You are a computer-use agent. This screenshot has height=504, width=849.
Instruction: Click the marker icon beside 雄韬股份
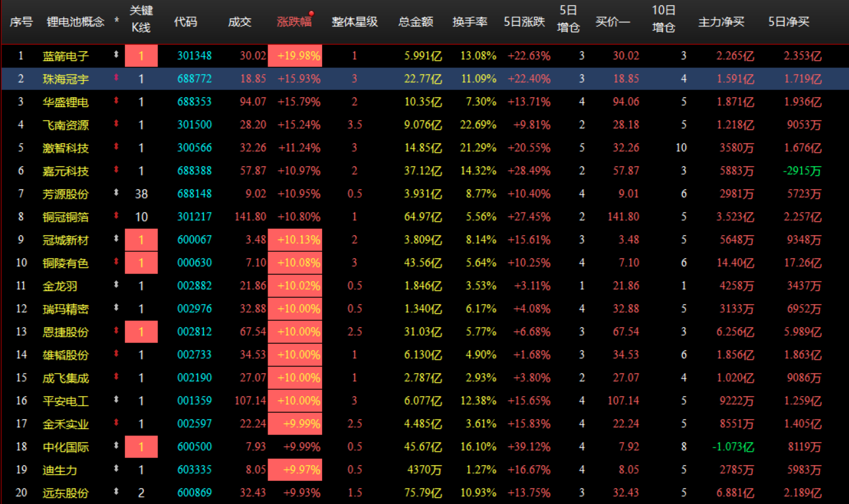click(116, 354)
